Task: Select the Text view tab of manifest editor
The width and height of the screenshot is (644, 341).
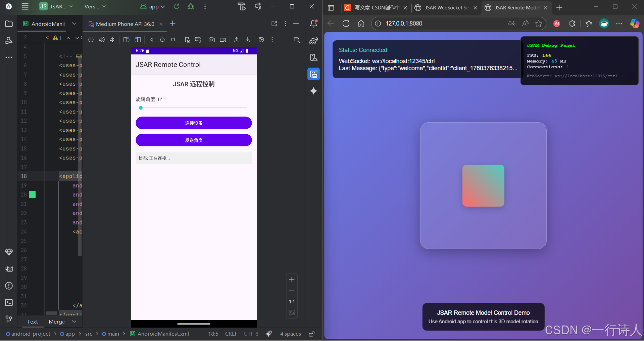Action: point(33,322)
